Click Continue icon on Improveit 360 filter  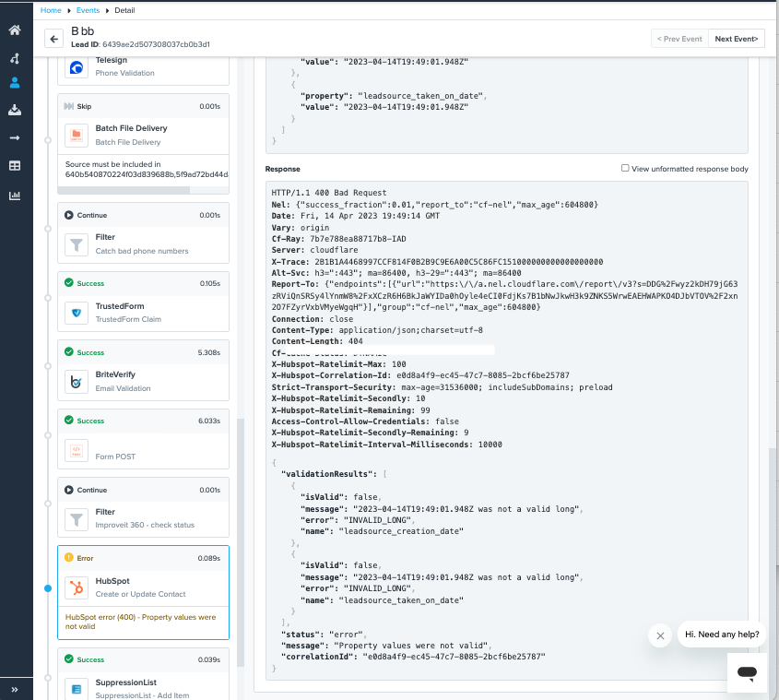point(69,490)
